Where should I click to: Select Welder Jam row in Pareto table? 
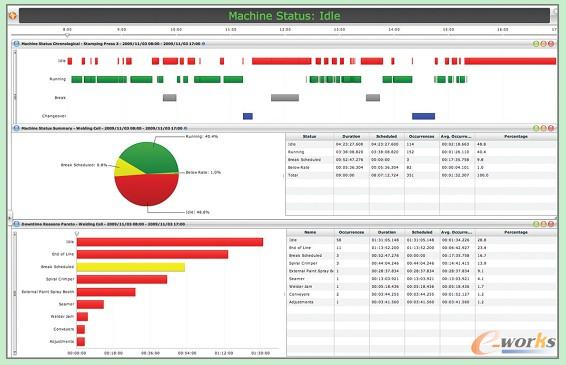(422, 286)
